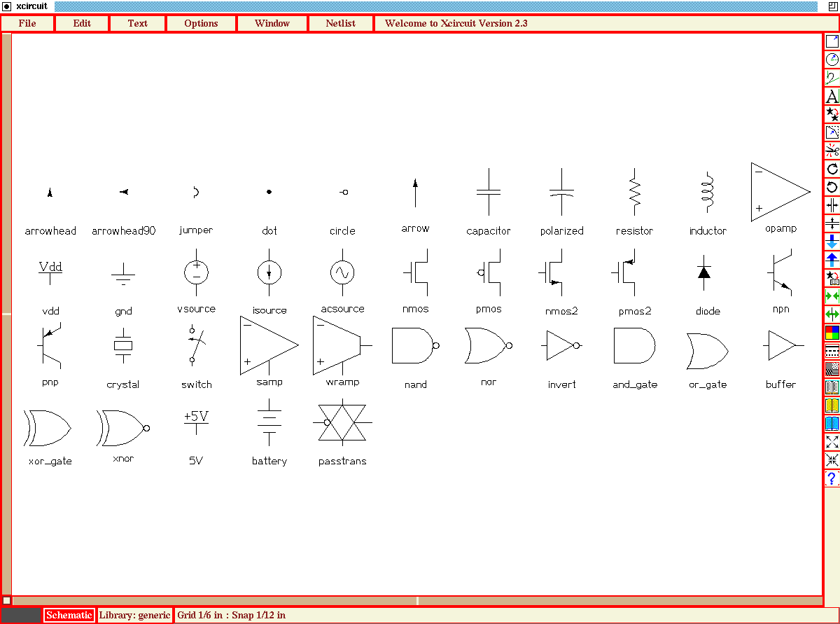Select the Cut tool with scissors icon
The image size is (840, 624).
click(x=832, y=151)
